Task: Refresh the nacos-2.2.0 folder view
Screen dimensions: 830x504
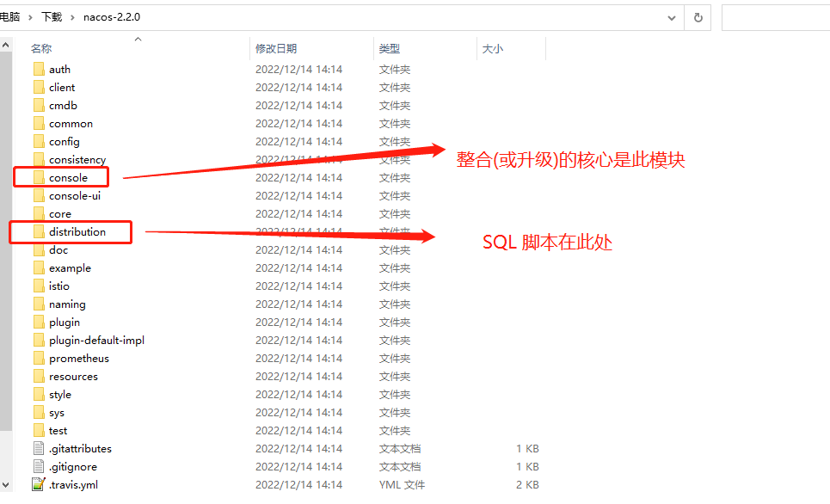Action: tap(698, 17)
